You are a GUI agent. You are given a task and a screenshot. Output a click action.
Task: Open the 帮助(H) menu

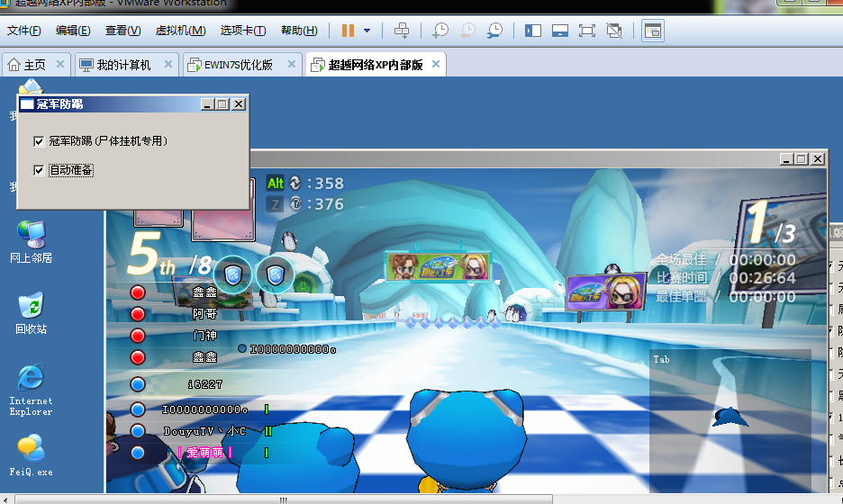click(299, 31)
